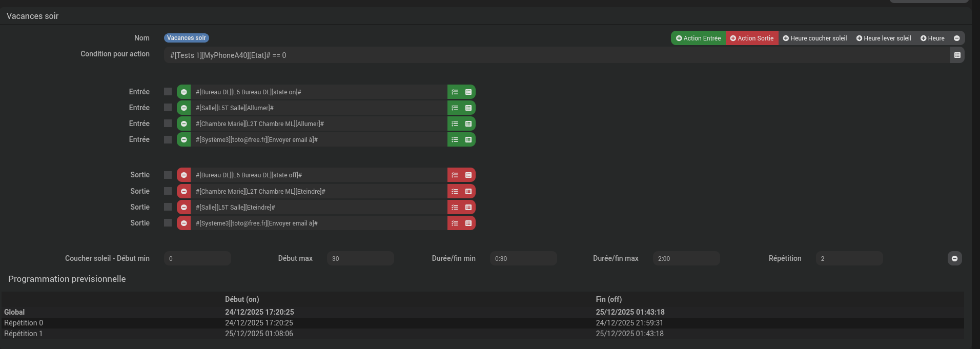Select the Répétition 0 row label
Viewport: 980px width, 349px height.
coord(24,323)
